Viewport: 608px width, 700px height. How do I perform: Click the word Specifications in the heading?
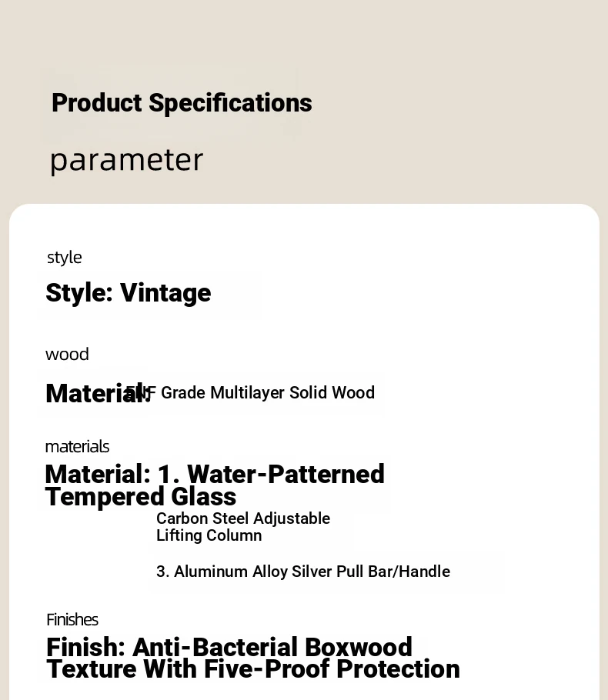tap(231, 103)
